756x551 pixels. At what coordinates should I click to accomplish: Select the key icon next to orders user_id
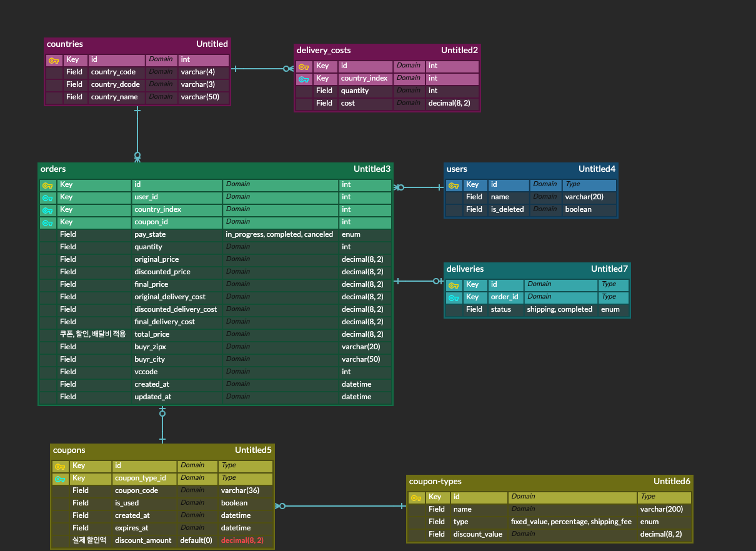tap(48, 197)
